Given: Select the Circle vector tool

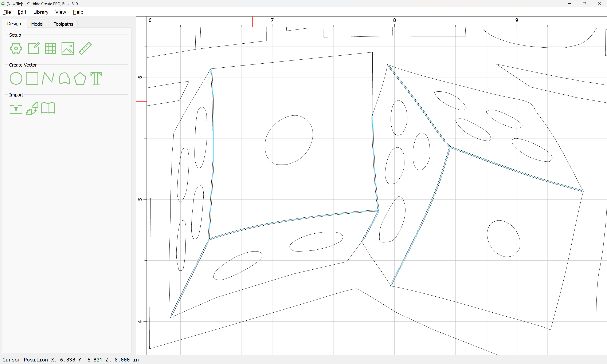Looking at the screenshot, I should pos(16,78).
